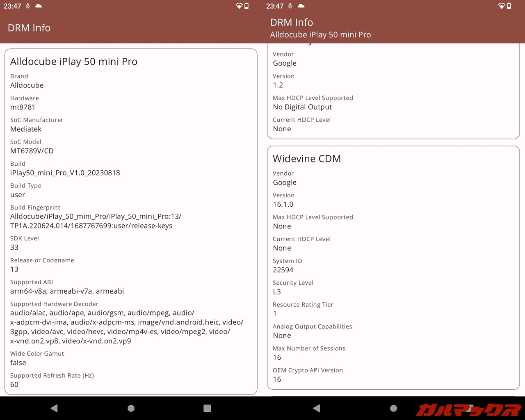Select the Security Level L3 entry
525x420 pixels.
[x=277, y=292]
